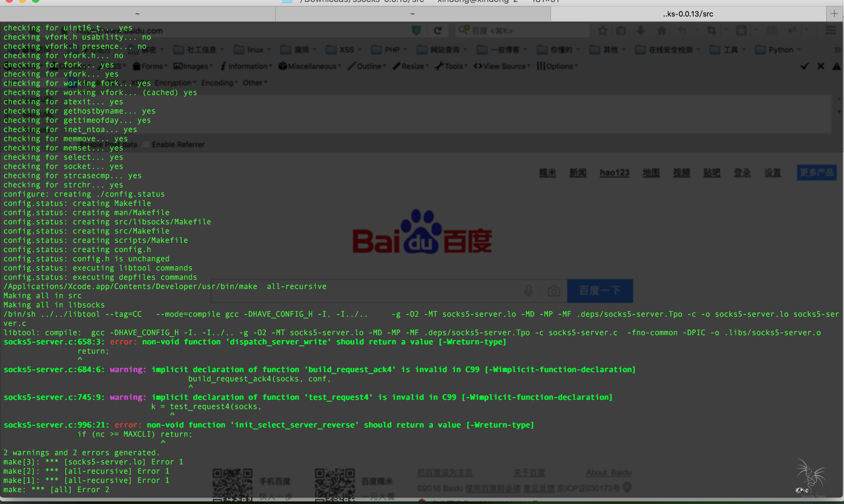Screen dimensions: 844x504
Task: Toggle the Enable Referrer checkbox
Action: 146,145
